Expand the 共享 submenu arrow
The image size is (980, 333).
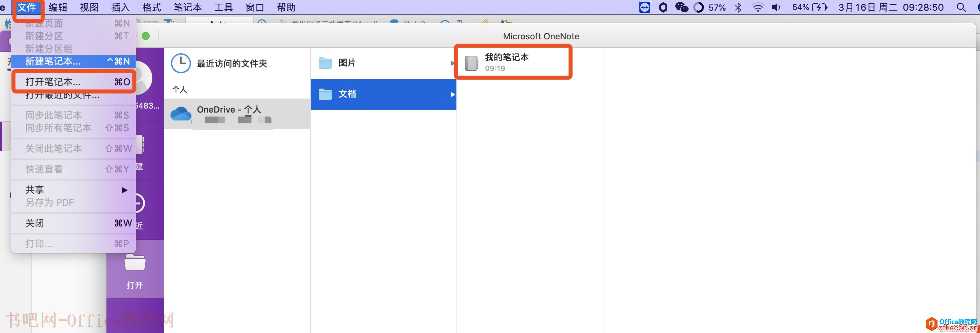124,190
